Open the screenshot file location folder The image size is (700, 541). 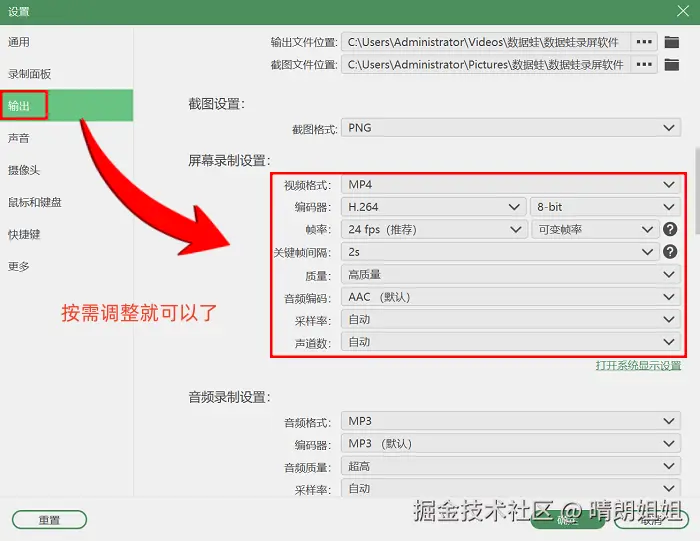point(671,65)
